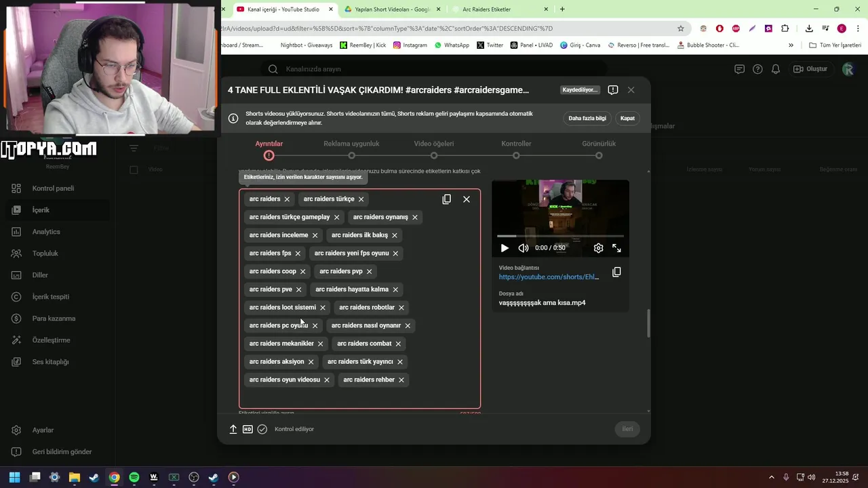The width and height of the screenshot is (868, 488).
Task: Open Spotify from the taskbar
Action: [134, 477]
